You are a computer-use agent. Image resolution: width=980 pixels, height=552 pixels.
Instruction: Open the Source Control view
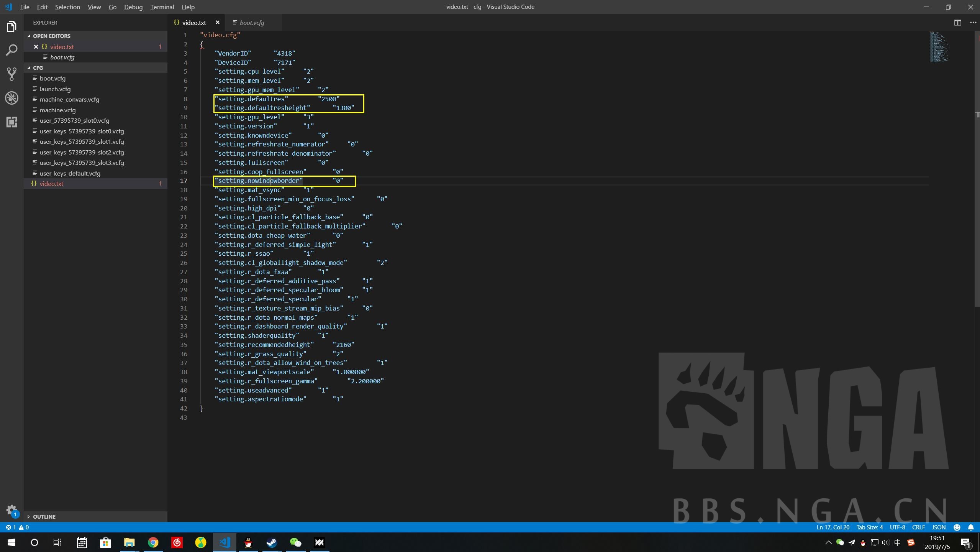click(11, 74)
